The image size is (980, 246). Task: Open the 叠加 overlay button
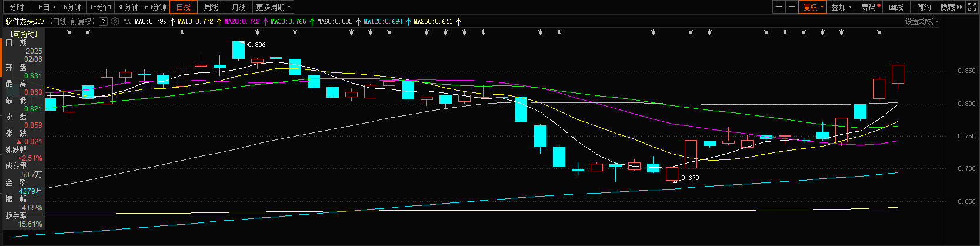pos(841,7)
